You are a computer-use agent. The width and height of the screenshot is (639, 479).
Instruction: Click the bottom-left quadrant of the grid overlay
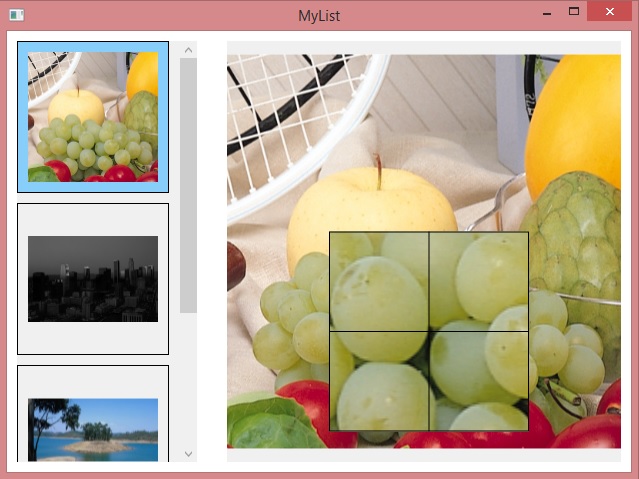pos(379,381)
